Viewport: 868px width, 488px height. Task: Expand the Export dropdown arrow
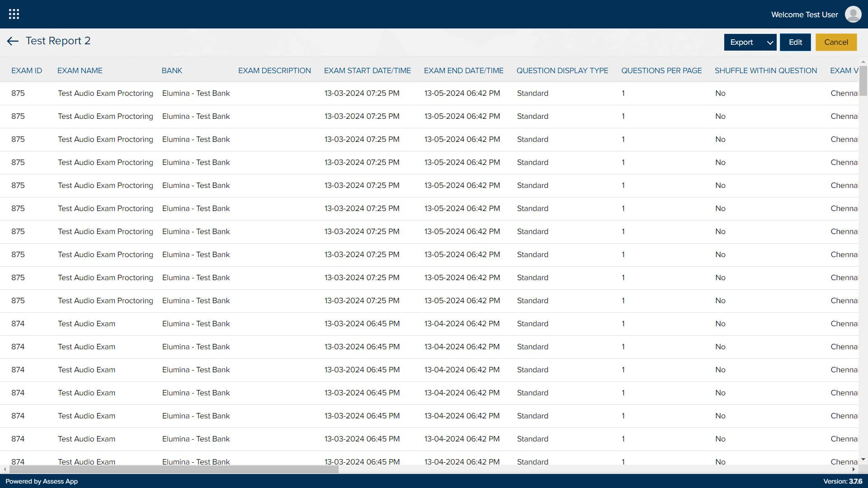pyautogui.click(x=769, y=42)
